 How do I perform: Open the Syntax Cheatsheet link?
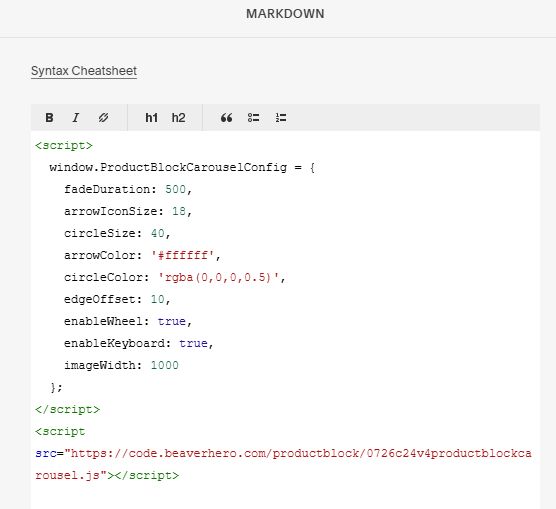(x=84, y=71)
